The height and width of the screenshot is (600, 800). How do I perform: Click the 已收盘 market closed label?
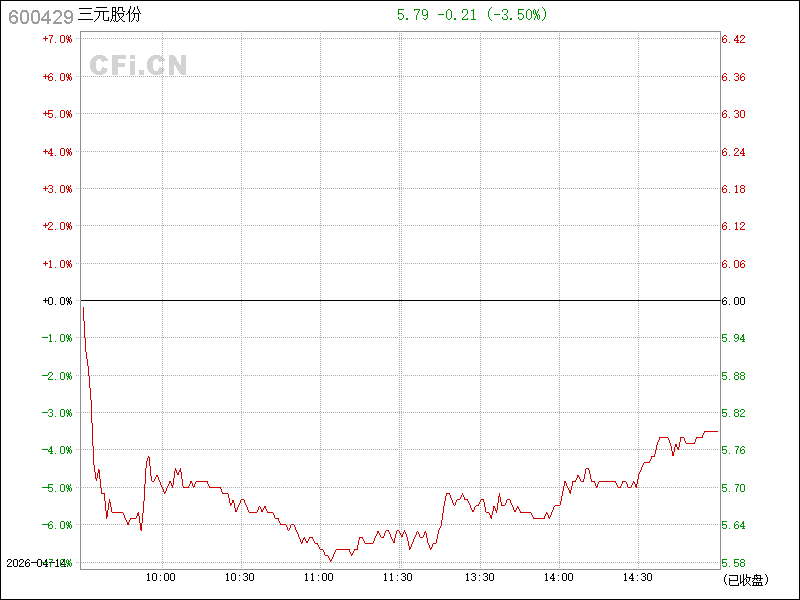click(x=744, y=580)
